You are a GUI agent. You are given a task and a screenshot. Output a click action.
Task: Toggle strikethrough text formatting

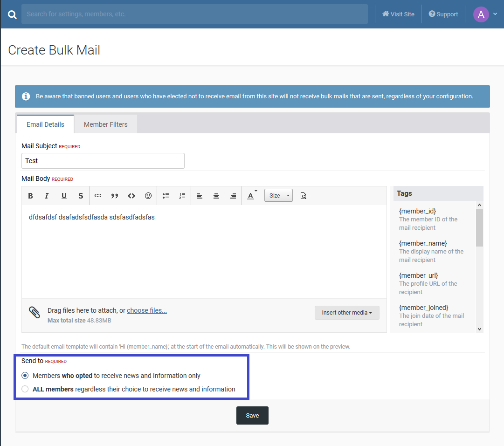[x=81, y=196]
